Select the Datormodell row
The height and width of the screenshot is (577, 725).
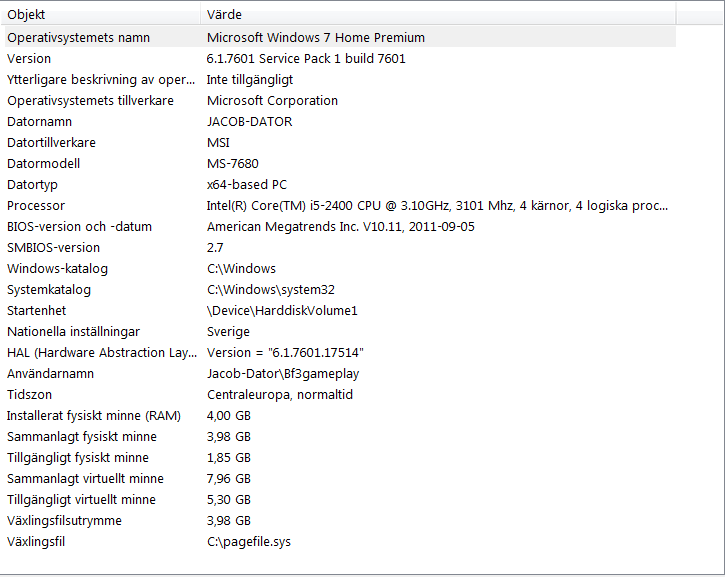point(43,163)
